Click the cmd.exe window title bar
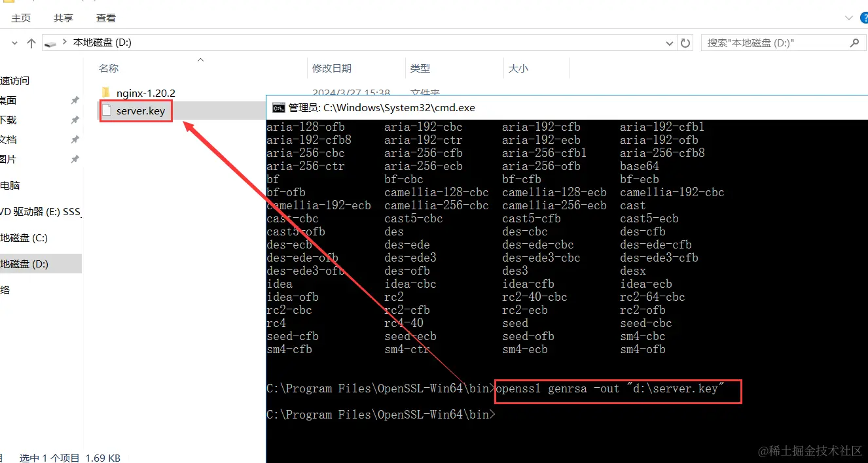The height and width of the screenshot is (463, 868). pos(567,107)
